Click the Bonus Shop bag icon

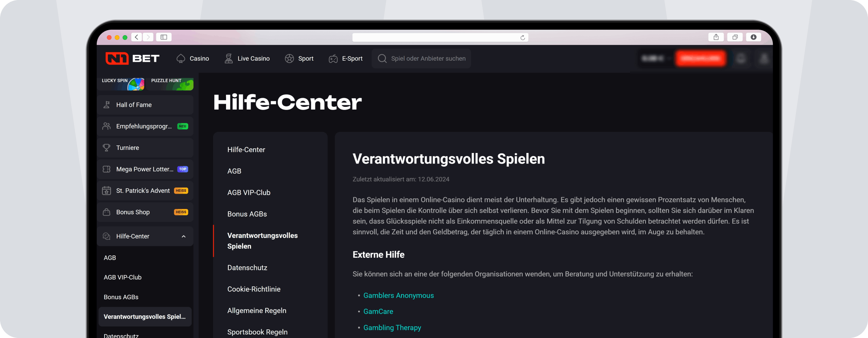click(107, 212)
